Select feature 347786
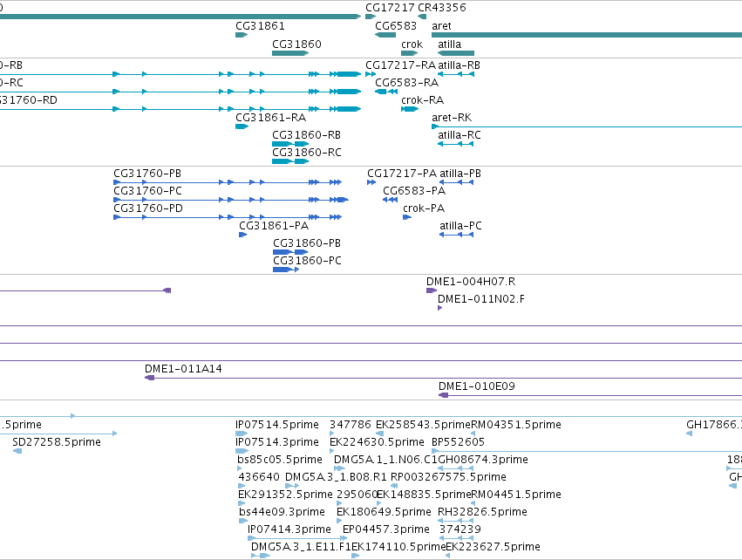 click(x=351, y=425)
